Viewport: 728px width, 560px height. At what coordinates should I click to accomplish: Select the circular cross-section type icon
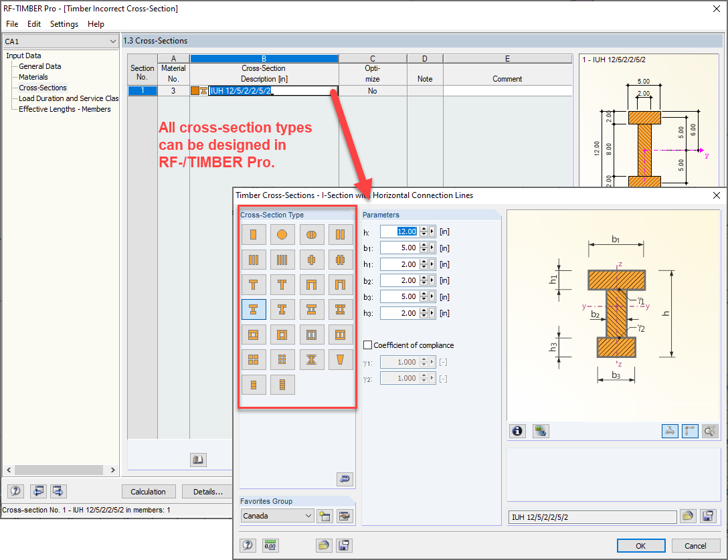(x=282, y=234)
